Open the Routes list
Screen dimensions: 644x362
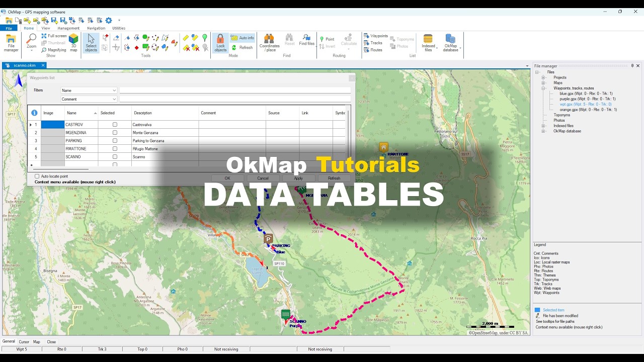[x=373, y=50]
